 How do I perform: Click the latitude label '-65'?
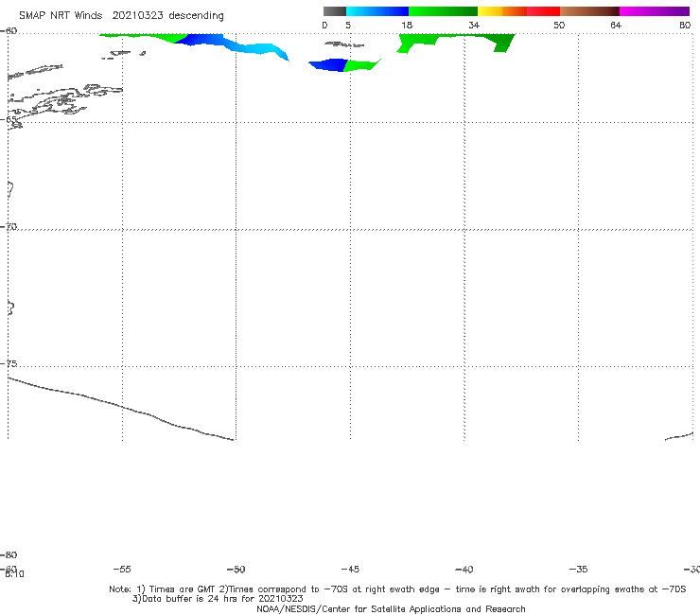click(x=9, y=120)
